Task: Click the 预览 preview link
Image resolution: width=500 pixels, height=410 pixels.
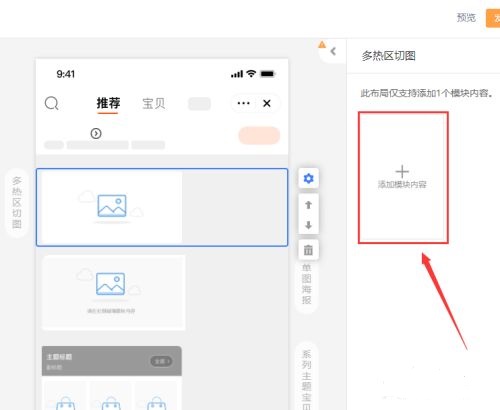Action: pos(466,17)
